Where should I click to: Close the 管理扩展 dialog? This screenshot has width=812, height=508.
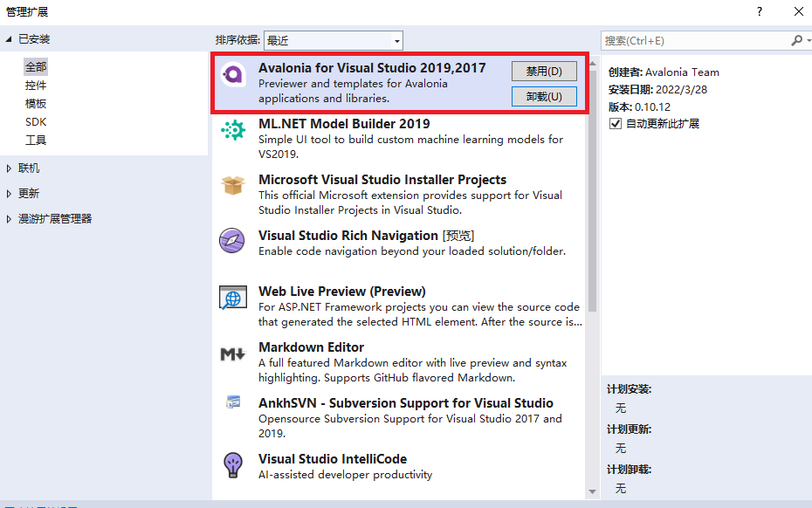pyautogui.click(x=799, y=11)
